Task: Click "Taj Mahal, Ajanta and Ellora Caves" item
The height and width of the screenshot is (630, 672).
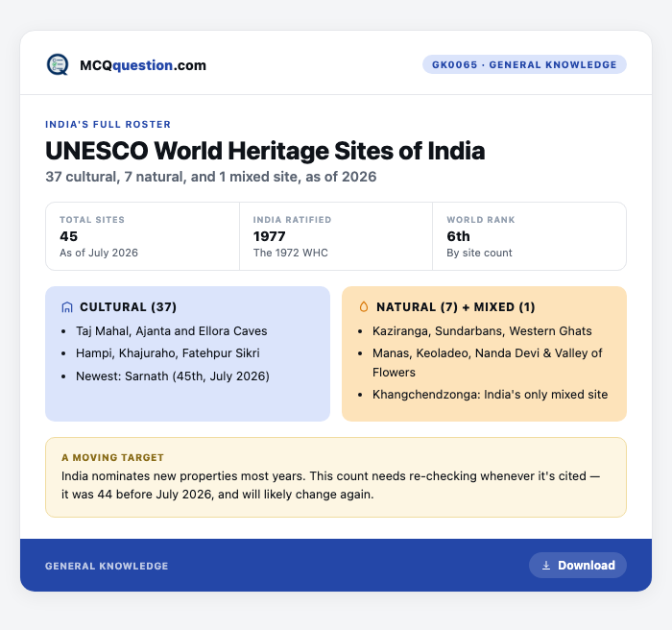Action: pyautogui.click(x=172, y=331)
